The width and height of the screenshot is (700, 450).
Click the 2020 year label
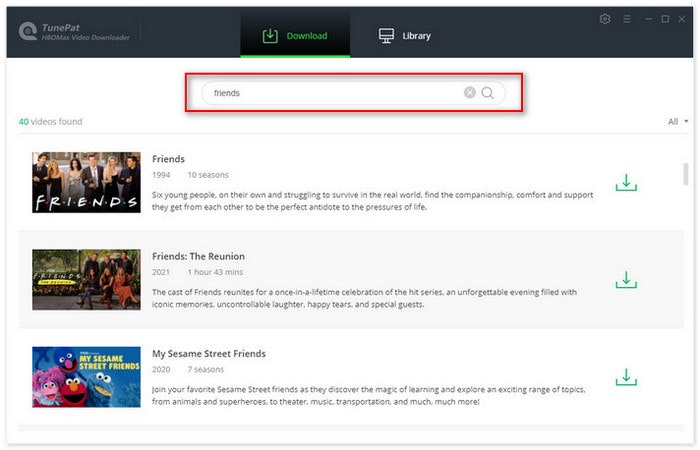tap(161, 369)
